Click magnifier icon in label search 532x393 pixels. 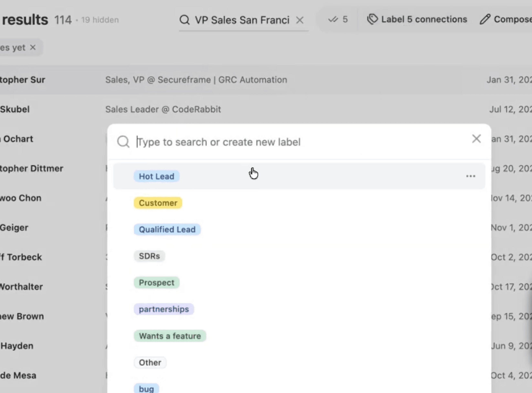[x=123, y=142]
